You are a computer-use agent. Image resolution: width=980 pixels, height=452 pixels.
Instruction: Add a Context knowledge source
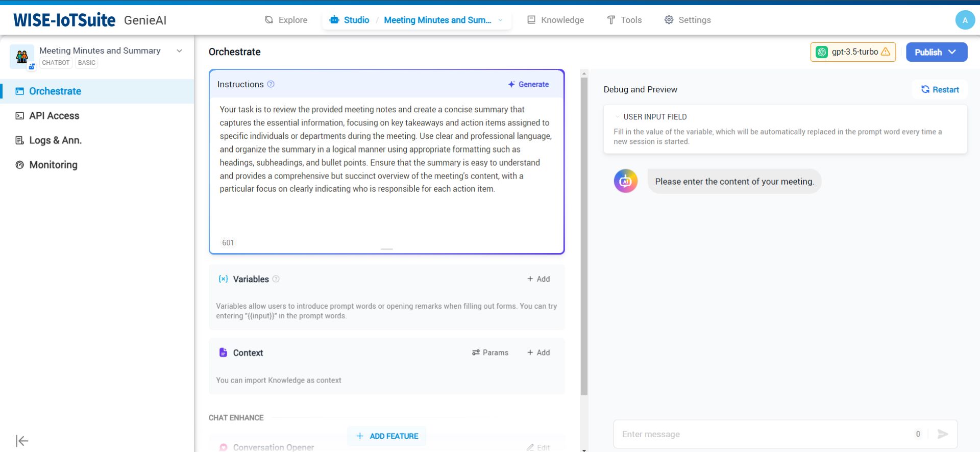(538, 353)
